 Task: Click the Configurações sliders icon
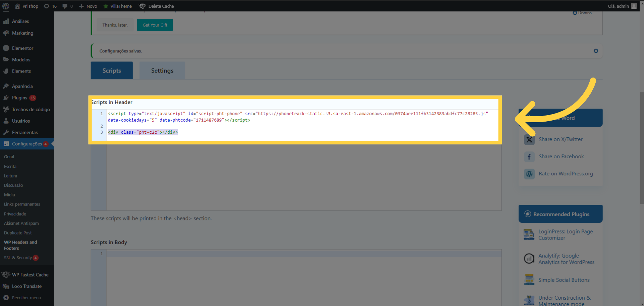[6, 144]
